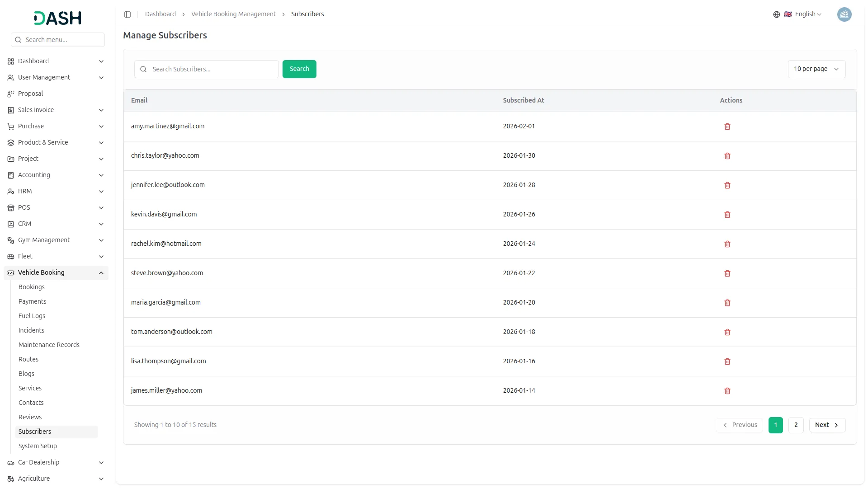Open the 10 per page dropdown
This screenshot has width=868, height=488.
(x=816, y=69)
